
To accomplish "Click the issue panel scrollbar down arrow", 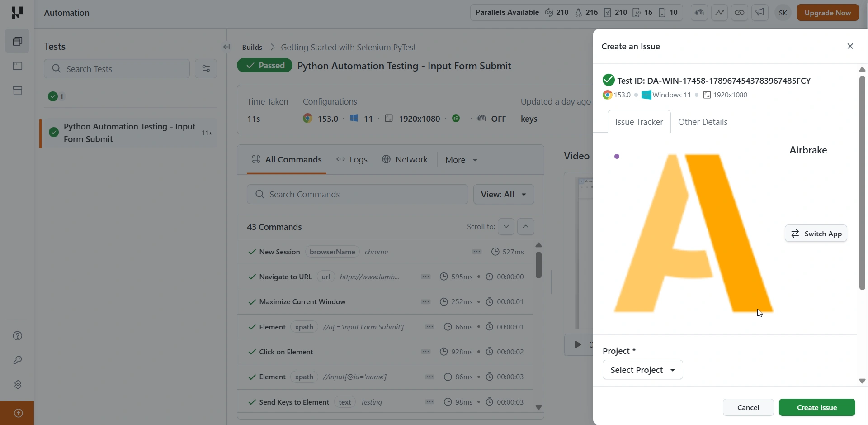I will [x=862, y=381].
